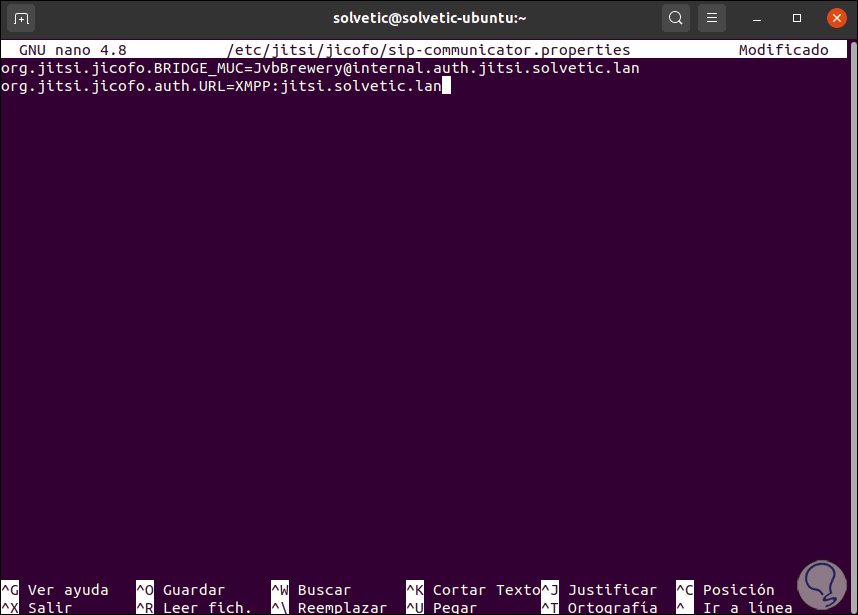The image size is (858, 615).
Task: Place cursor on the auth.URL line
Action: (x=221, y=86)
